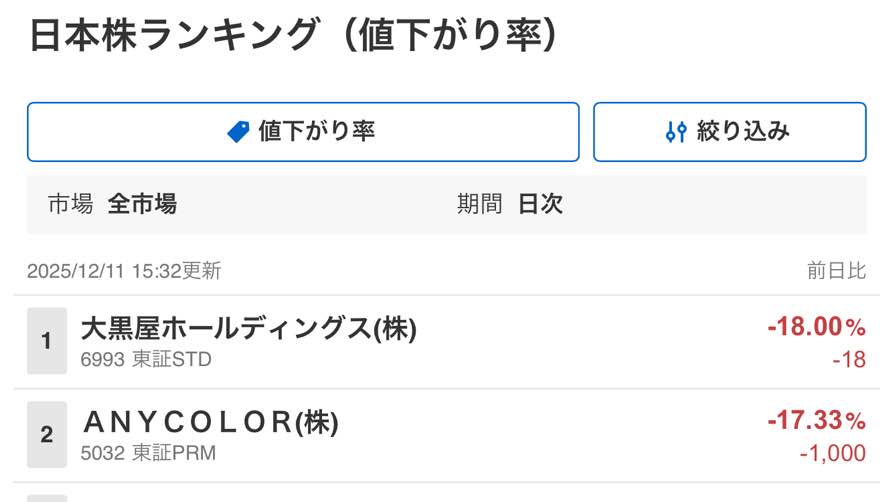
Task: Click the 市場 label
Action: tap(70, 205)
